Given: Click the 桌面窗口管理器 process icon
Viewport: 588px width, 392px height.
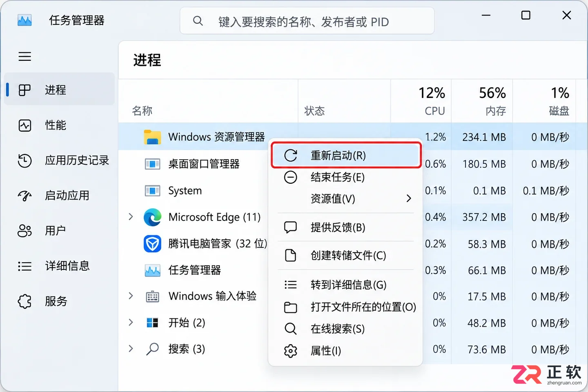Looking at the screenshot, I should click(x=152, y=164).
